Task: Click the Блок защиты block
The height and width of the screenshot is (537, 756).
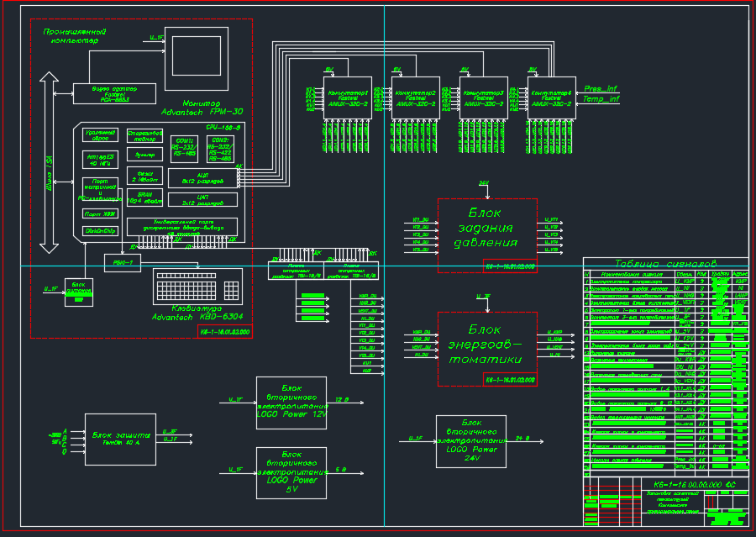Action: [120, 439]
